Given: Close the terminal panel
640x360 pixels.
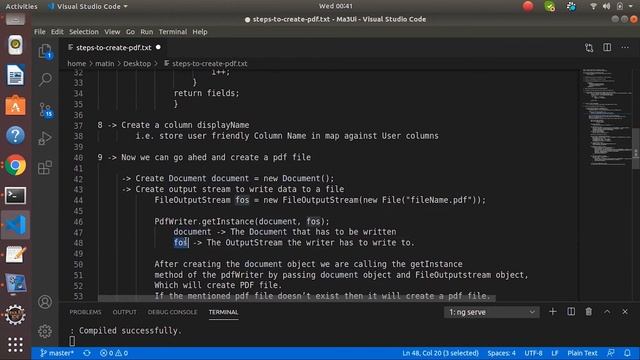Looking at the screenshot, I should pos(625,312).
